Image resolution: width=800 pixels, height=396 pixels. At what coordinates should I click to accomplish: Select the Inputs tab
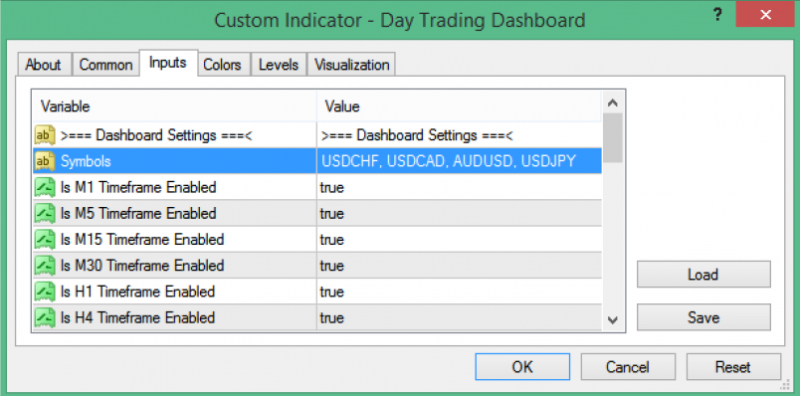[x=168, y=63]
